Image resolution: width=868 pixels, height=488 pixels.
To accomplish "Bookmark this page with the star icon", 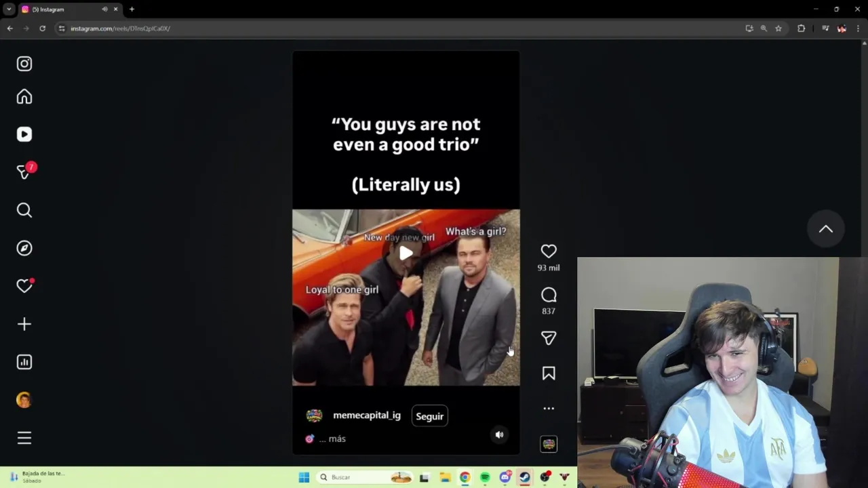I will tap(778, 28).
